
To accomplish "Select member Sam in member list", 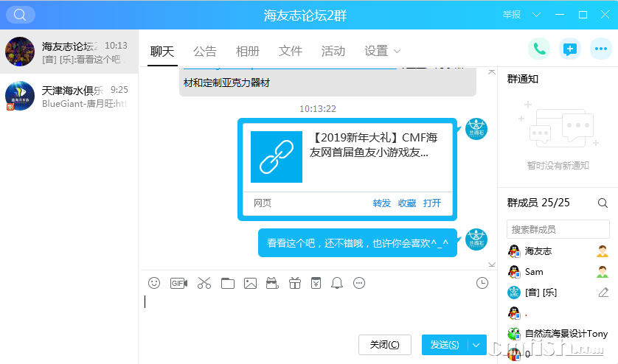I will pyautogui.click(x=558, y=272).
